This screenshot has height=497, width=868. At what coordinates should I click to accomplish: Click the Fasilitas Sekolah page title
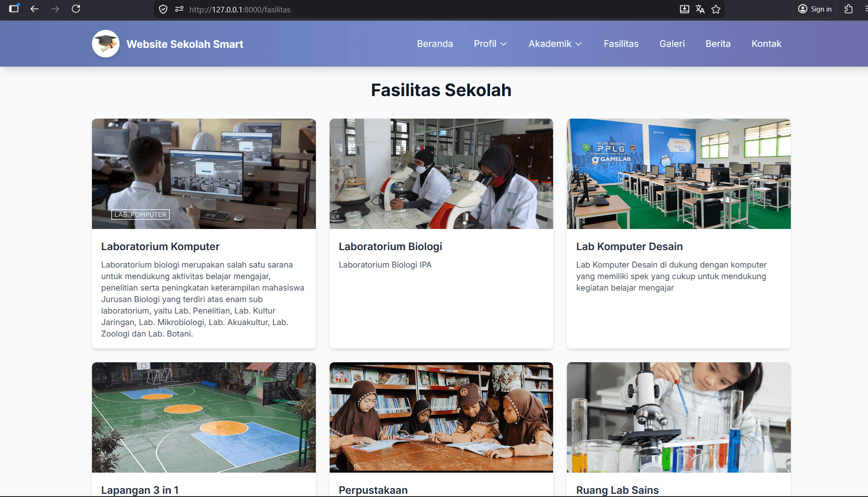click(x=441, y=90)
